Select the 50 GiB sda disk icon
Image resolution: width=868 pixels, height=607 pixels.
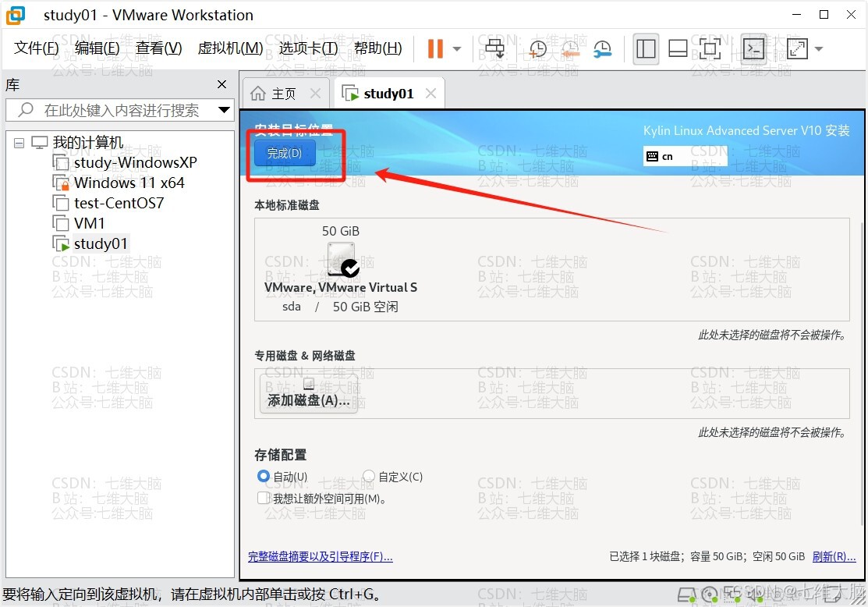point(342,259)
